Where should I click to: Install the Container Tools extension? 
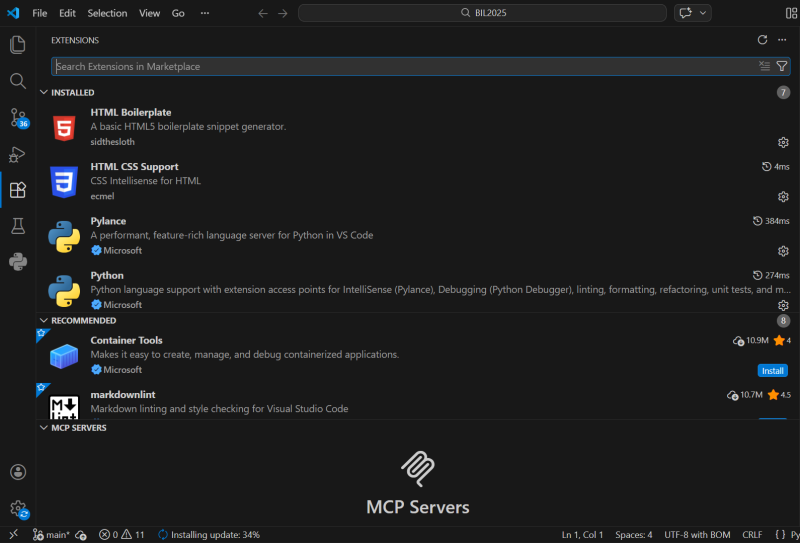(772, 371)
